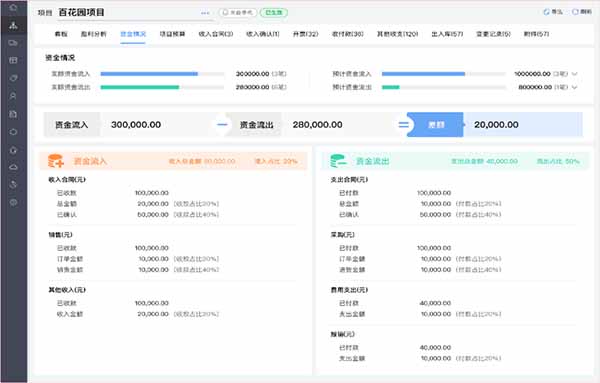This screenshot has height=383, width=600.
Task: Click the orange 资金流入 coin stack icon
Action: (56, 161)
